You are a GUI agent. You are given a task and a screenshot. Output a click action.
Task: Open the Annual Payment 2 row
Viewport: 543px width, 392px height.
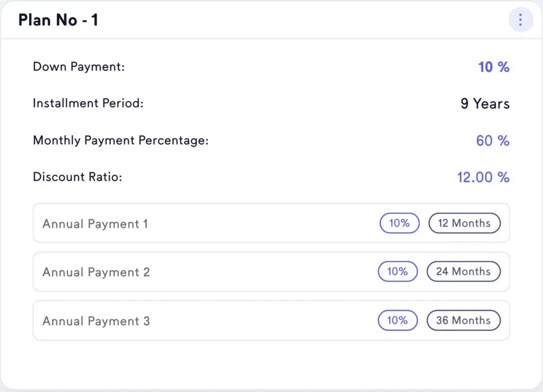[x=271, y=272]
